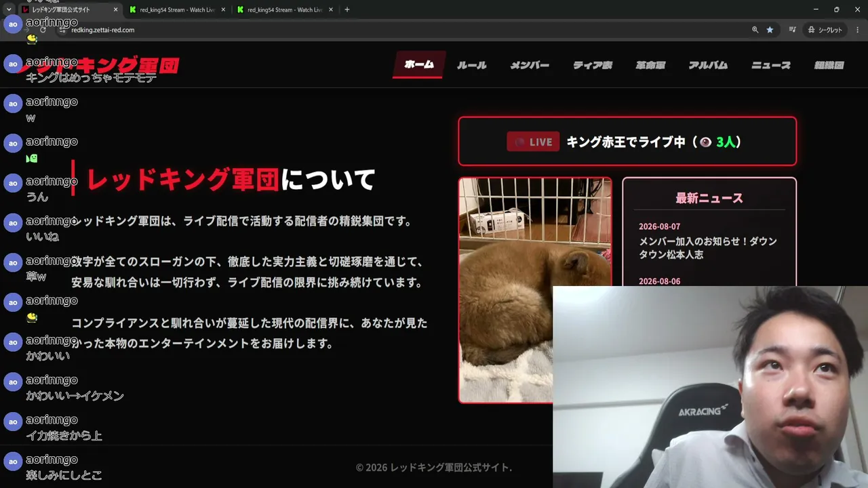Open the media controls icon in the toolbar
Viewport: 868px width, 488px height.
(792, 30)
